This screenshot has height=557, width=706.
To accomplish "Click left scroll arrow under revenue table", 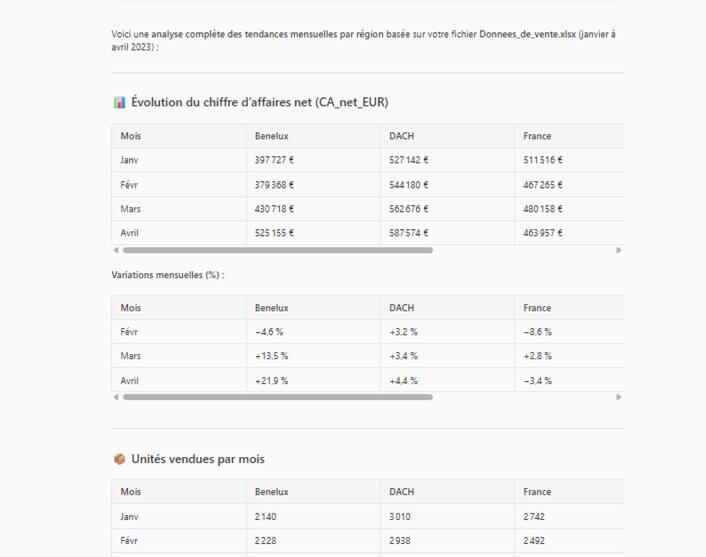I will coord(116,250).
